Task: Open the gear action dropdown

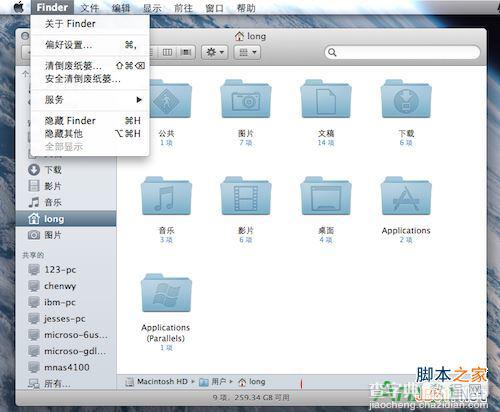Action: click(215, 52)
